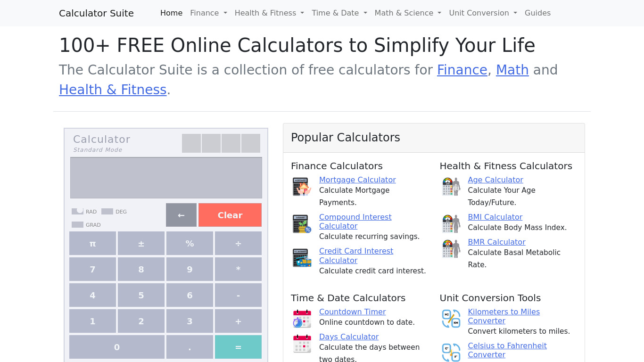The image size is (644, 362).
Task: Switch angle mode to DEG
Action: click(107, 212)
